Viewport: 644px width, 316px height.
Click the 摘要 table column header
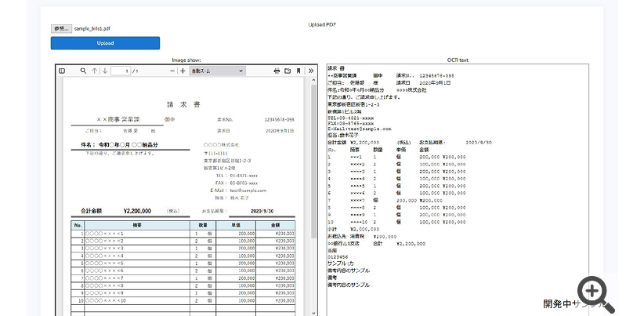click(x=137, y=225)
